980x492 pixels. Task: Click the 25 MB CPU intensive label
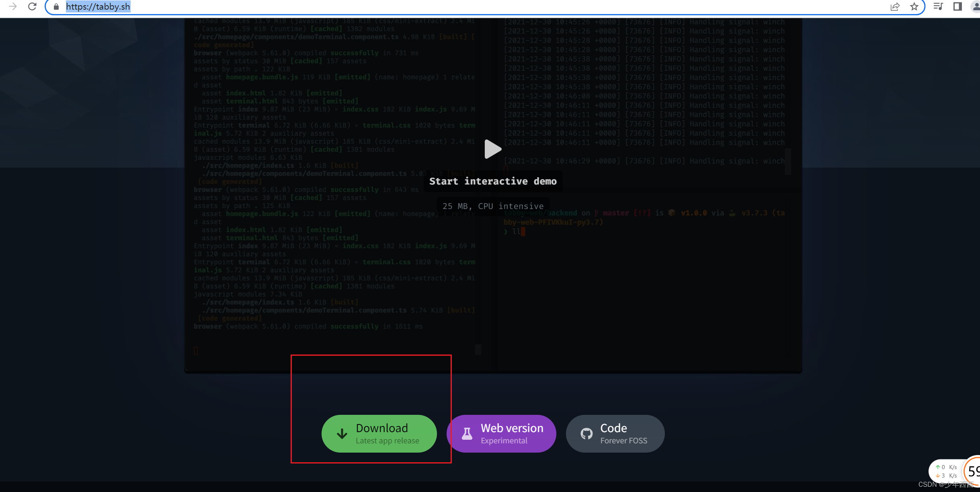click(x=493, y=206)
